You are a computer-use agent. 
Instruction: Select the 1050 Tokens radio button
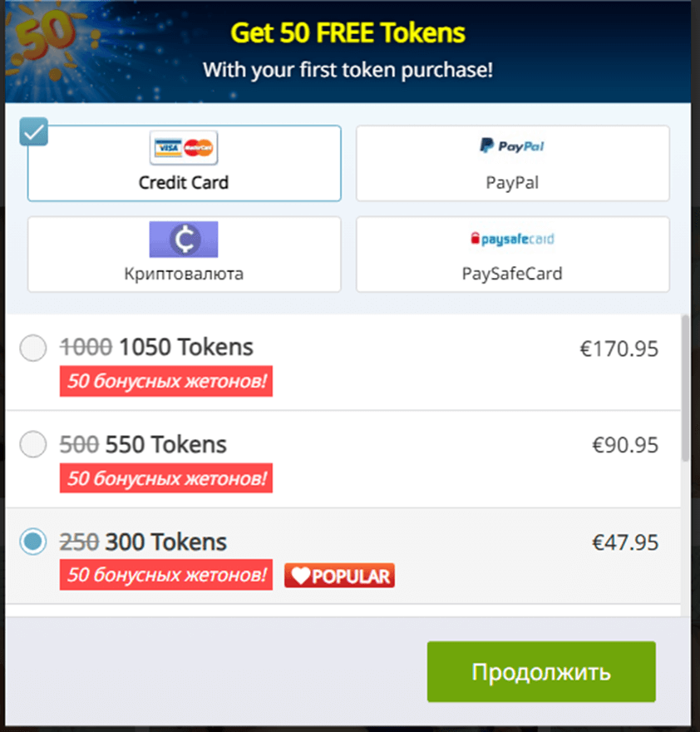(33, 348)
